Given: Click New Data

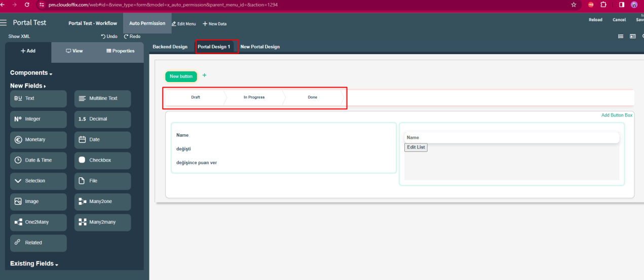Looking at the screenshot, I should pyautogui.click(x=215, y=24).
